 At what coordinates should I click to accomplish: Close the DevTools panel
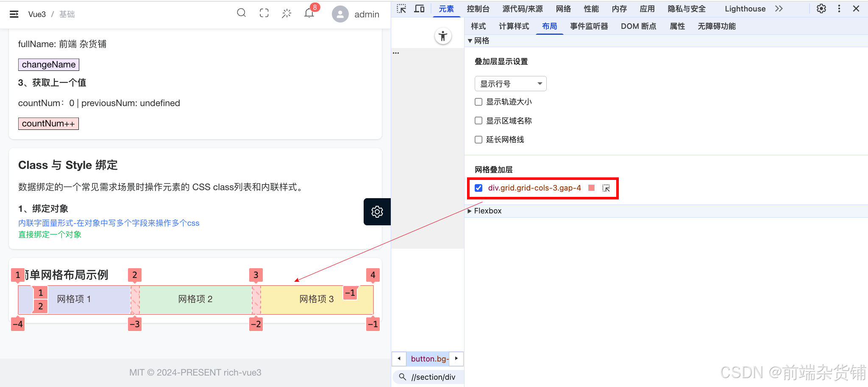point(856,8)
